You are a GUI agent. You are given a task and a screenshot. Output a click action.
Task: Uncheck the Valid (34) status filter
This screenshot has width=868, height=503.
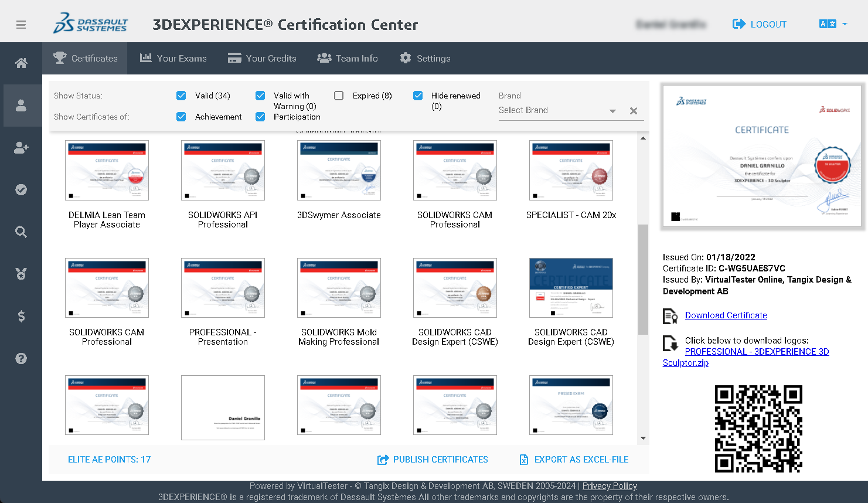[x=181, y=95]
